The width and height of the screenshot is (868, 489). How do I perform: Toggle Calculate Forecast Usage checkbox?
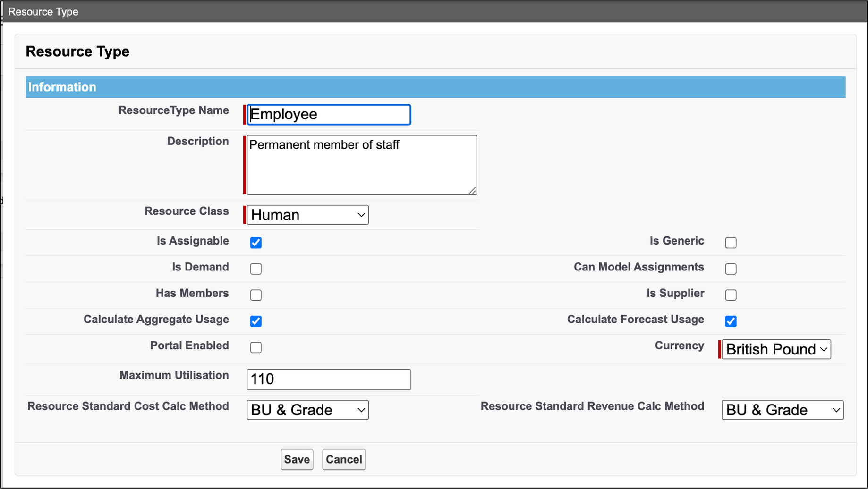click(x=731, y=321)
